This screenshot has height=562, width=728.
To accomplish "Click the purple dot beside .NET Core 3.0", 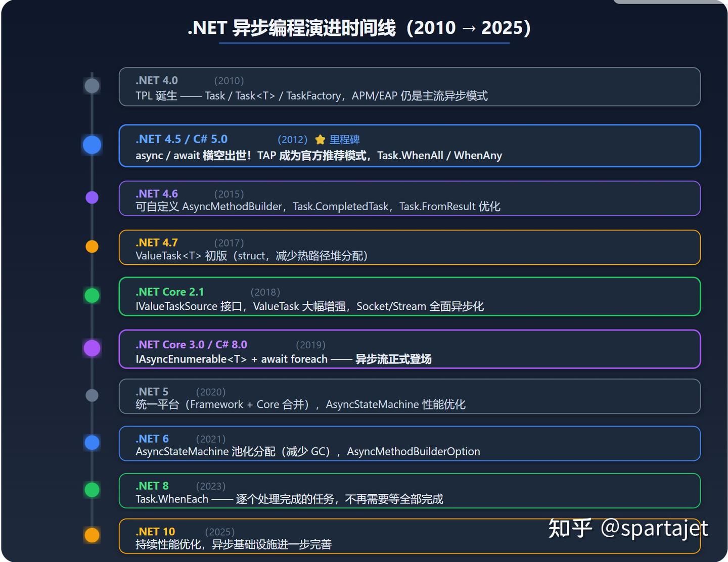I will pos(92,348).
